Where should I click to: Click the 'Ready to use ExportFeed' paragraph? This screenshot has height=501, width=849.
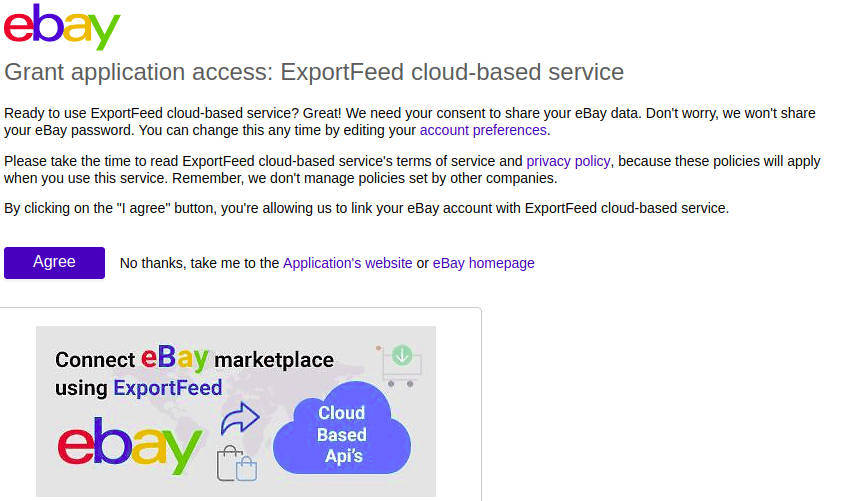pos(300,113)
